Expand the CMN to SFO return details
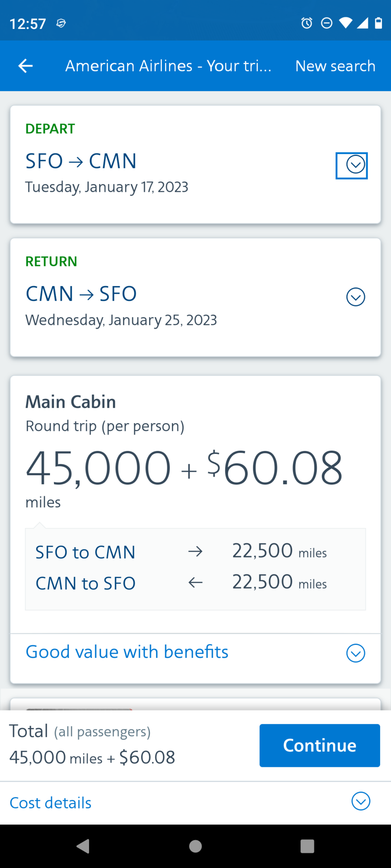Screen dimensions: 391x868 355,297
